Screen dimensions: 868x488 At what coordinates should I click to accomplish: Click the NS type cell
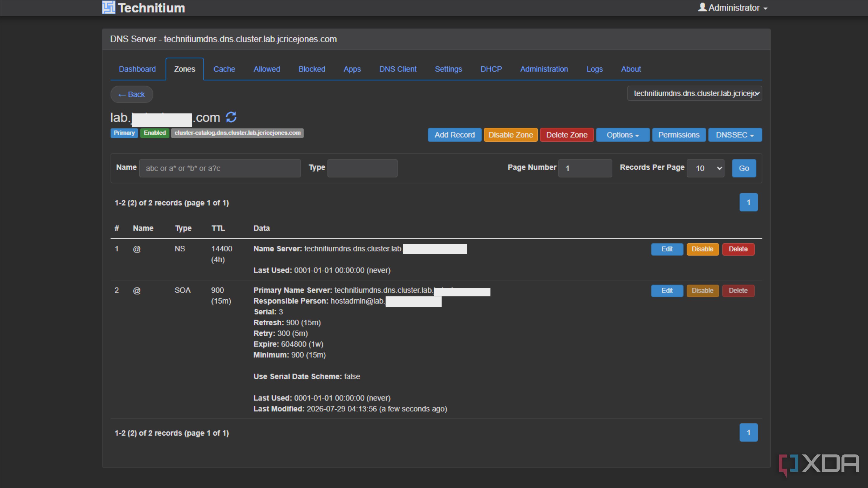coord(180,249)
